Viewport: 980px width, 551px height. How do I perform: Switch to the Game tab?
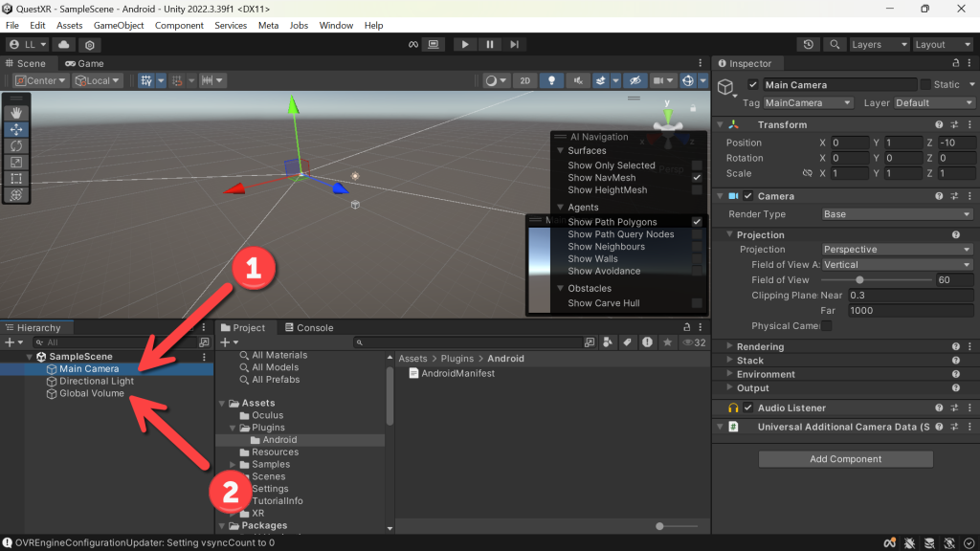click(x=84, y=64)
